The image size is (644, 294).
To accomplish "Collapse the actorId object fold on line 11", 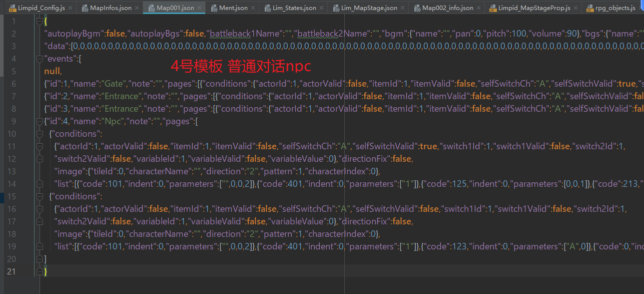I will (x=39, y=146).
